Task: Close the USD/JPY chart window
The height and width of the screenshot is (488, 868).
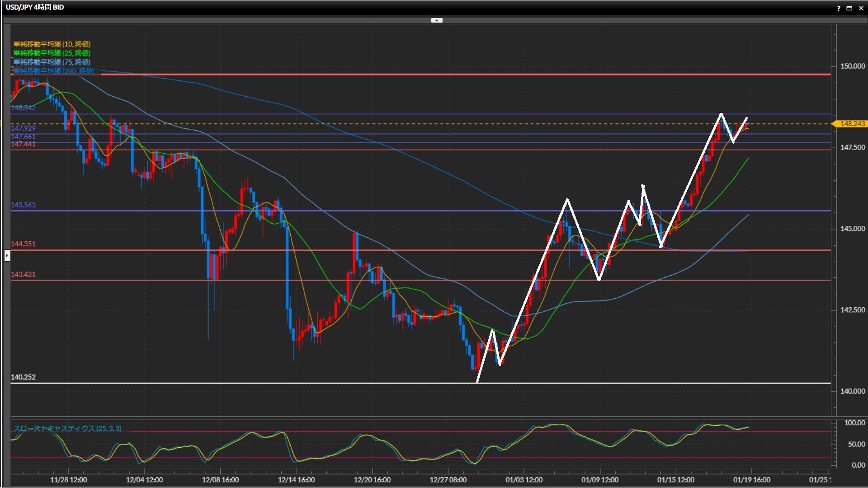Action: coord(861,8)
